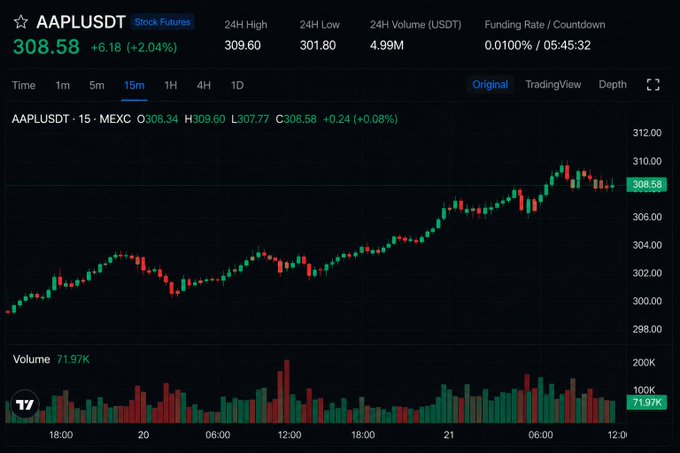Image resolution: width=680 pixels, height=453 pixels.
Task: Click the 308.58 last price
Action: 46,47
